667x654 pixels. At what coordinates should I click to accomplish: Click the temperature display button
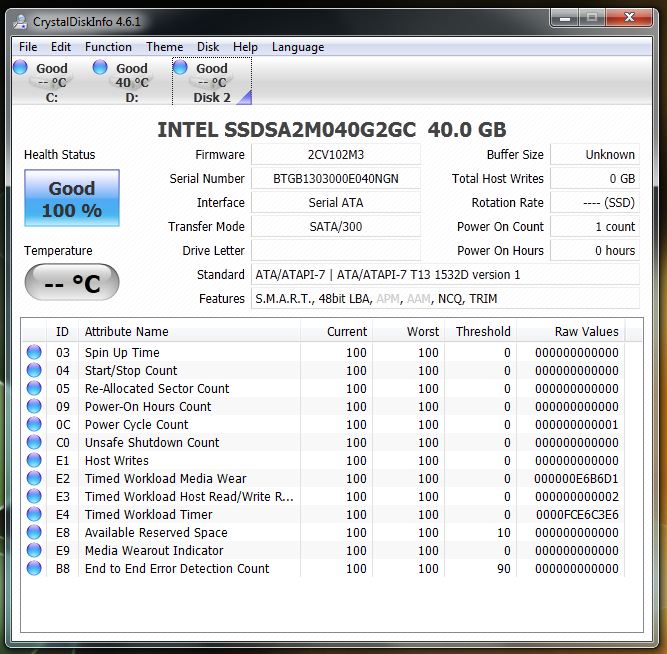point(72,282)
